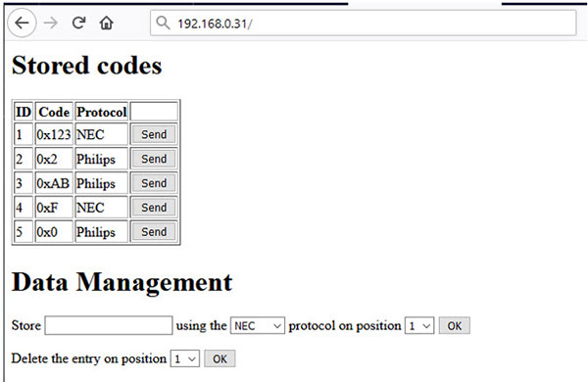588x382 pixels.
Task: Send the 0x0 Philips code
Action: (x=154, y=232)
